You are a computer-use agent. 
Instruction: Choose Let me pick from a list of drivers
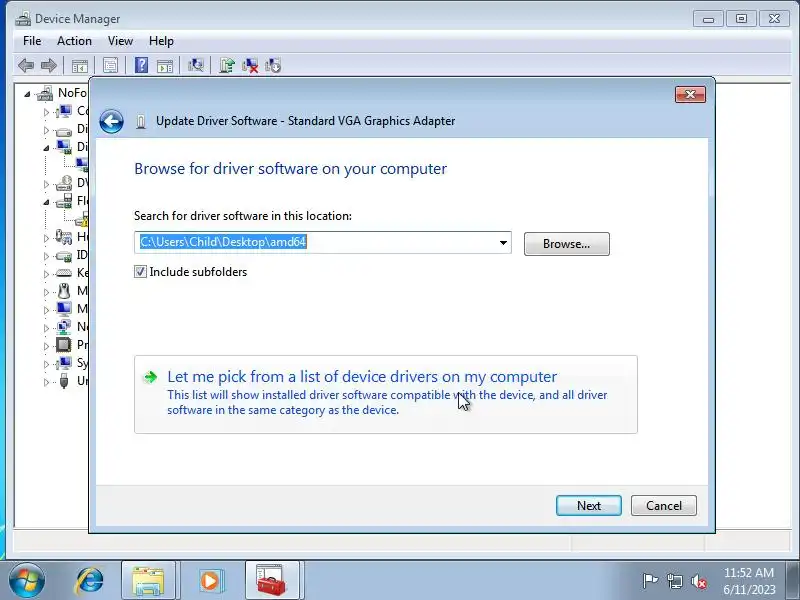[386, 394]
